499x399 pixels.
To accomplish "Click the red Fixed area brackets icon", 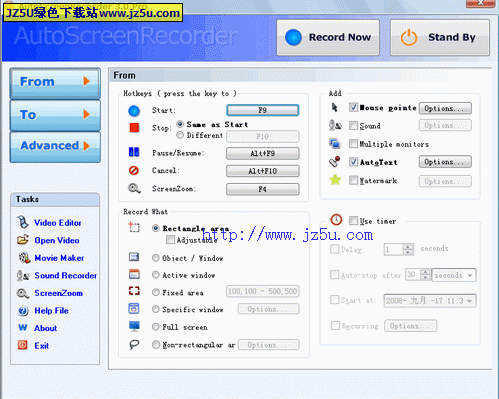I will click(x=134, y=291).
